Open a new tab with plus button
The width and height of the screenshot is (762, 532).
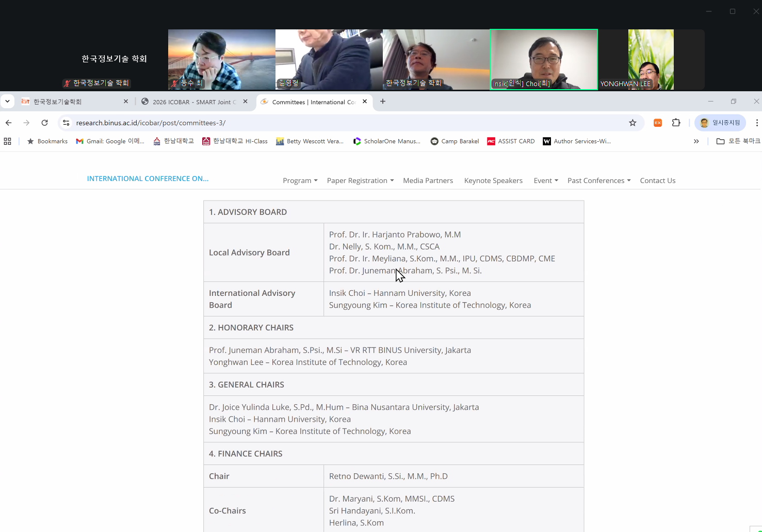click(x=383, y=102)
